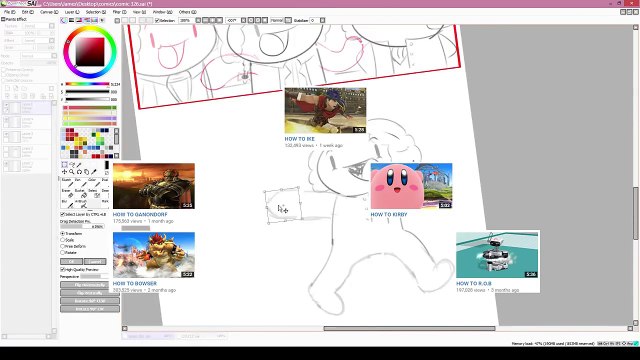
Task: Open the Window menu
Action: (162, 12)
